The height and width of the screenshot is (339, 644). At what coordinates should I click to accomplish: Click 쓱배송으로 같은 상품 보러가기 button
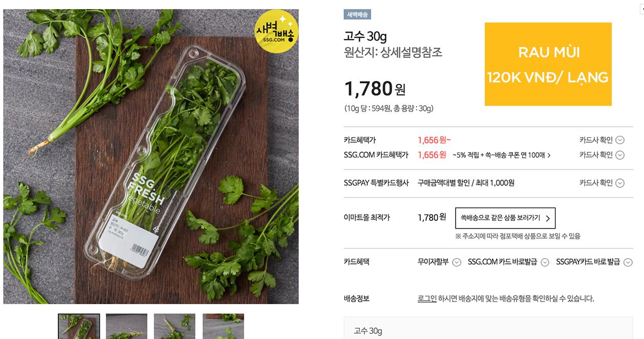505,218
